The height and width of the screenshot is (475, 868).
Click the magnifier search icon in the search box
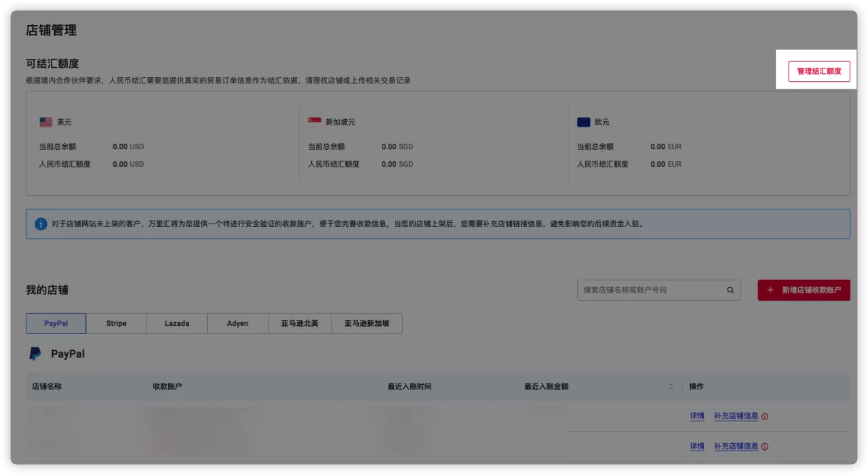[x=730, y=289]
